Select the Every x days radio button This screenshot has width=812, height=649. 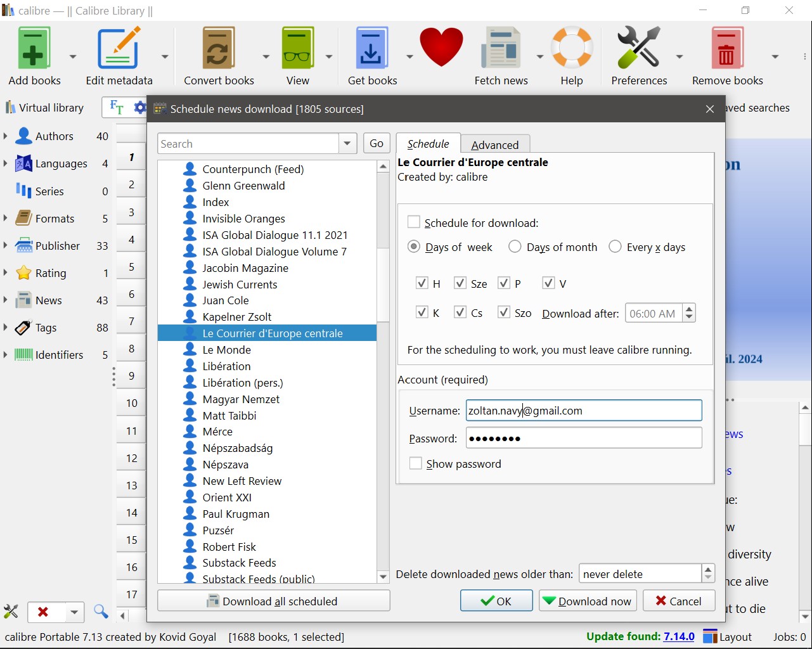pyautogui.click(x=615, y=247)
